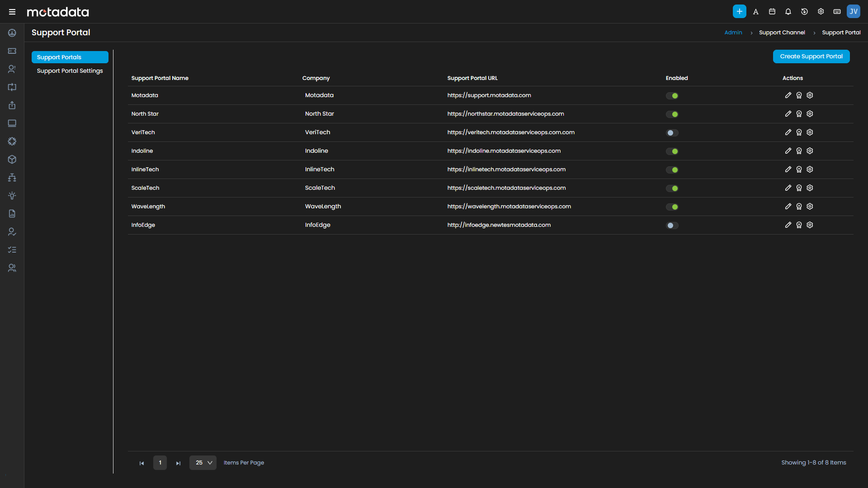Navigate to Admin via breadcrumb
The image size is (868, 488).
(x=733, y=32)
